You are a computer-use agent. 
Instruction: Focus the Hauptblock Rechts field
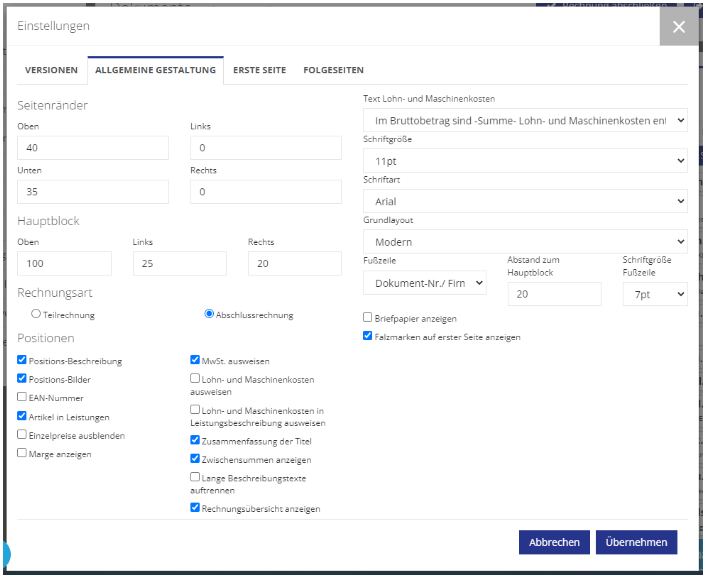coord(295,264)
